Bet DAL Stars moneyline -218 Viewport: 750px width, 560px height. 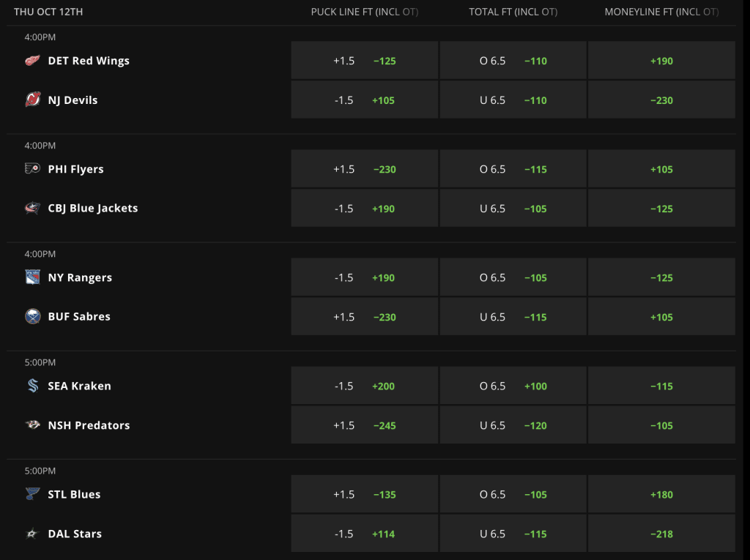661,533
